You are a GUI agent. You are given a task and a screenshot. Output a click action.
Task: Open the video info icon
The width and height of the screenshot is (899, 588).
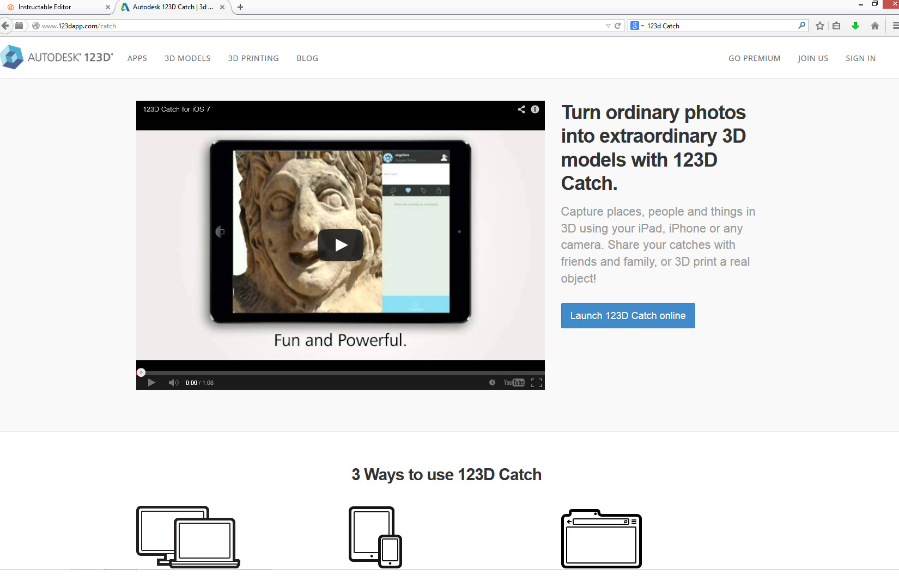click(534, 109)
